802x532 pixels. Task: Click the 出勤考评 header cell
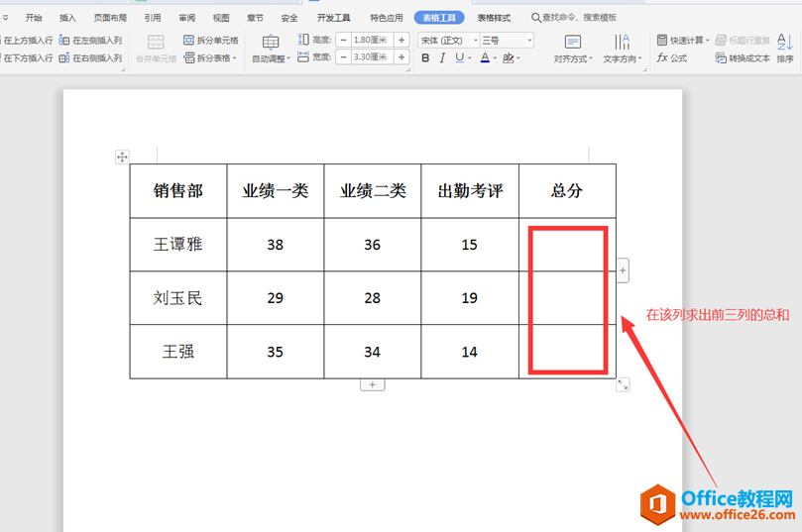tap(470, 191)
